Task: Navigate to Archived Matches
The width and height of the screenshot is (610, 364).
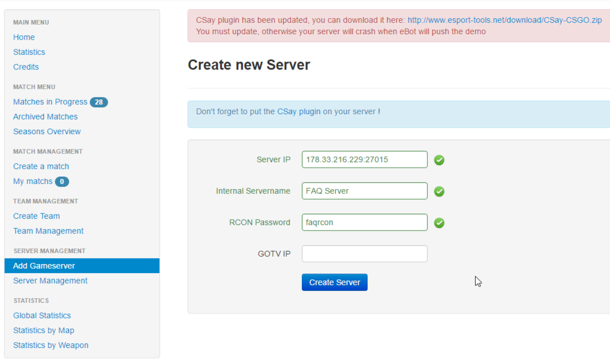Action: point(45,117)
